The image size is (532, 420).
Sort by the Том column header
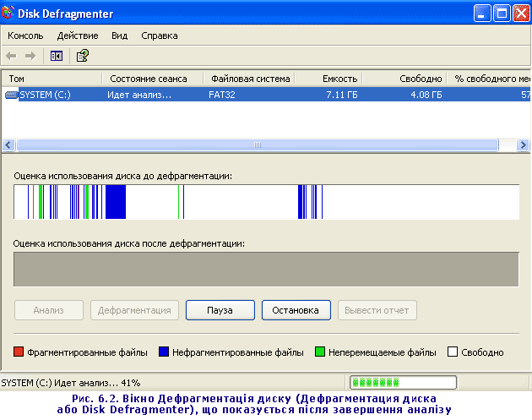pyautogui.click(x=52, y=79)
